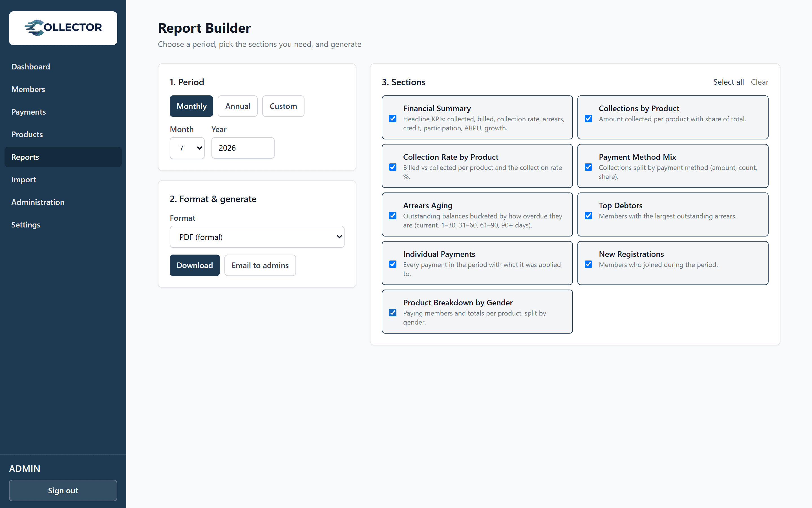Click the 'Product Breakdown by Gender' title
Image resolution: width=812 pixels, height=508 pixels.
pos(458,303)
